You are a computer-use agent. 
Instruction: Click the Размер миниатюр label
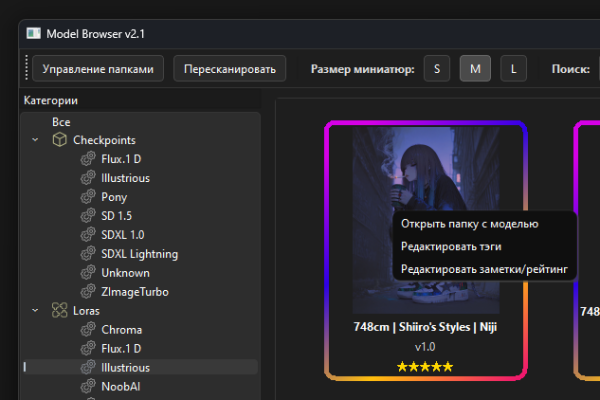pos(363,69)
